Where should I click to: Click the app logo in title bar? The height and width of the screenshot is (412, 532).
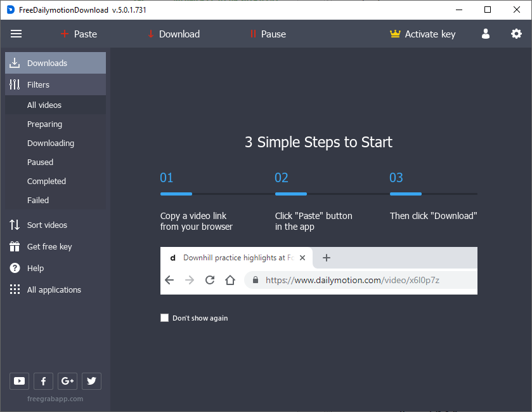tap(11, 10)
